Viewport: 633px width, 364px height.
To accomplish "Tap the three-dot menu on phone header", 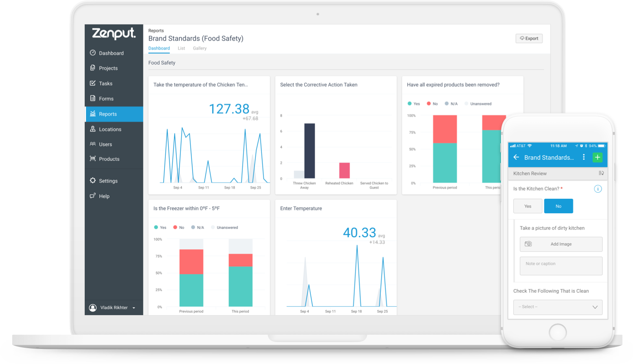I will tap(584, 158).
